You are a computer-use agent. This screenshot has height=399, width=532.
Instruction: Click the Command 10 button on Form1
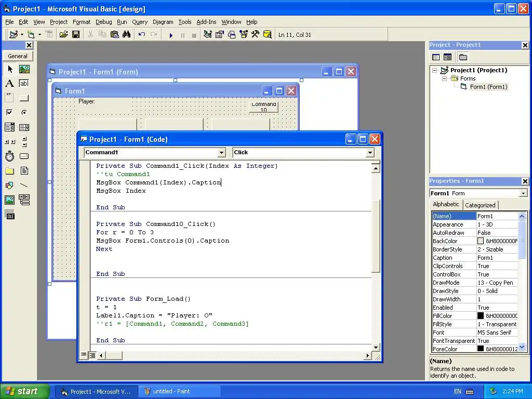coord(263,107)
